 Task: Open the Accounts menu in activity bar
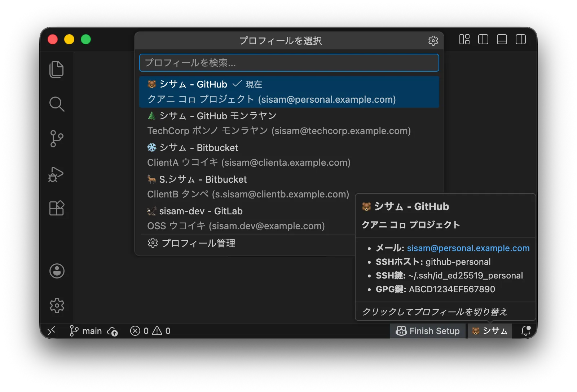click(x=57, y=271)
